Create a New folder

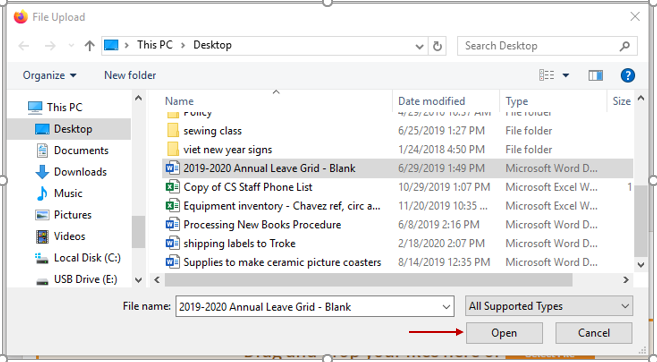(130, 75)
